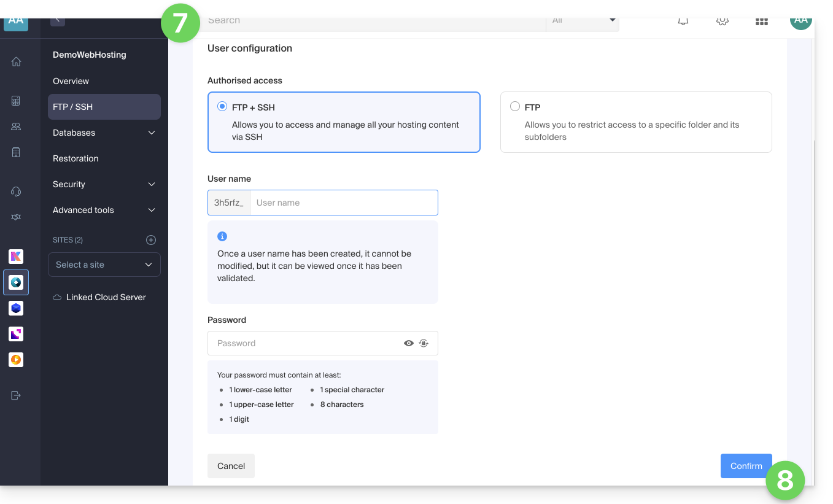Open the Select a site dropdown

(104, 265)
